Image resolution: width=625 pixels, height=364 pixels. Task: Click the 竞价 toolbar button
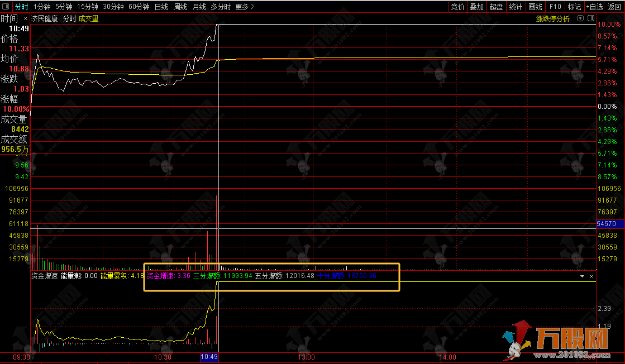pyautogui.click(x=457, y=7)
